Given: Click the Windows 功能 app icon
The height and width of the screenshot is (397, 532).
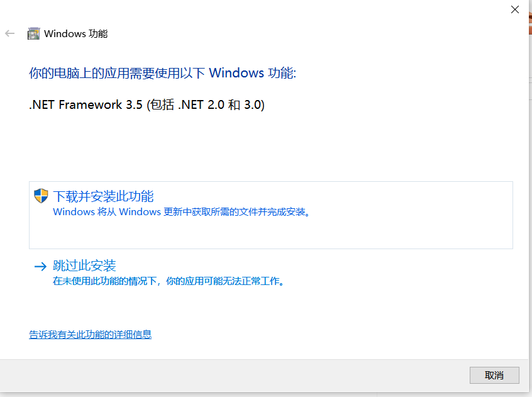Looking at the screenshot, I should pyautogui.click(x=33, y=33).
